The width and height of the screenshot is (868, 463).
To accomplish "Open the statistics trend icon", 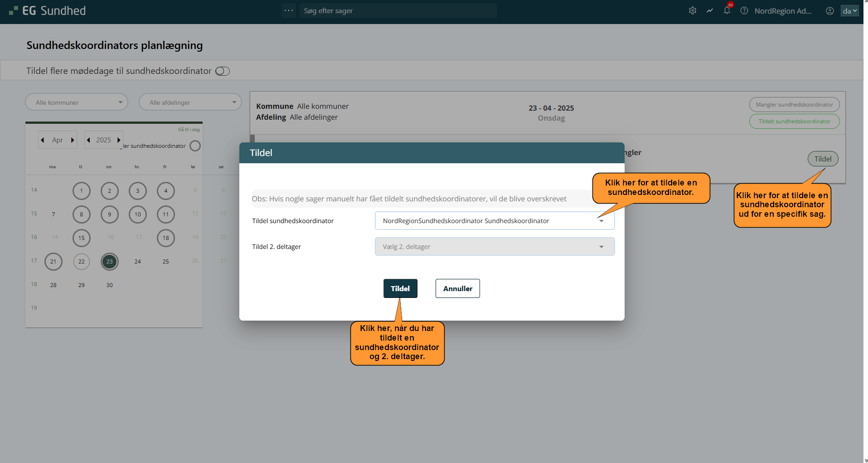I will pyautogui.click(x=709, y=10).
